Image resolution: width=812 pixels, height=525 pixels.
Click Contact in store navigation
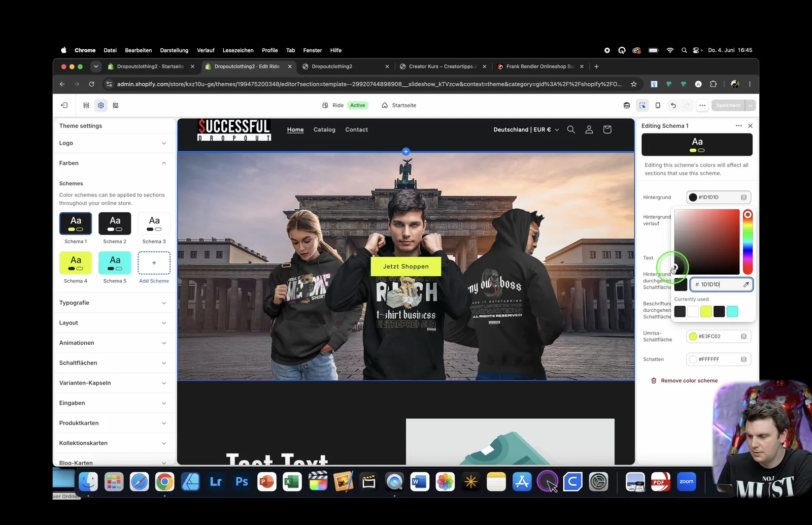[356, 129]
